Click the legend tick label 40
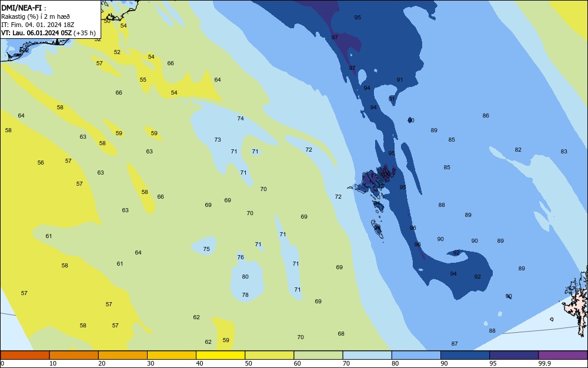The width and height of the screenshot is (588, 368). [x=199, y=363]
